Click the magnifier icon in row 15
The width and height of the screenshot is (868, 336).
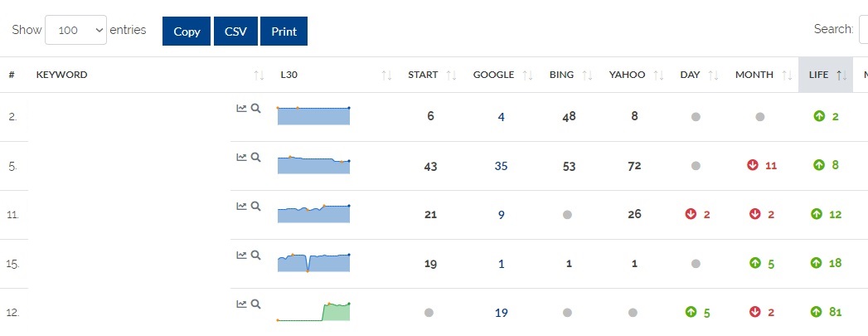click(256, 255)
